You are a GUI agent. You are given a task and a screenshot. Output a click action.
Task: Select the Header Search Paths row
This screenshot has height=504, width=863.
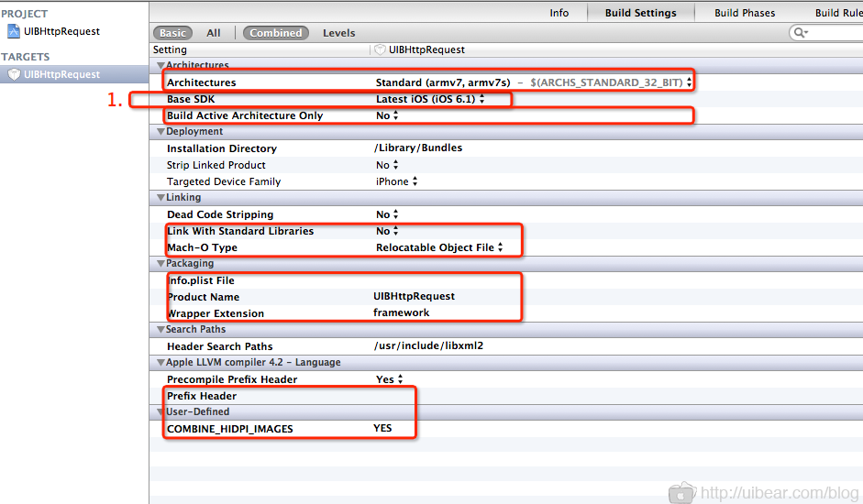coord(219,346)
